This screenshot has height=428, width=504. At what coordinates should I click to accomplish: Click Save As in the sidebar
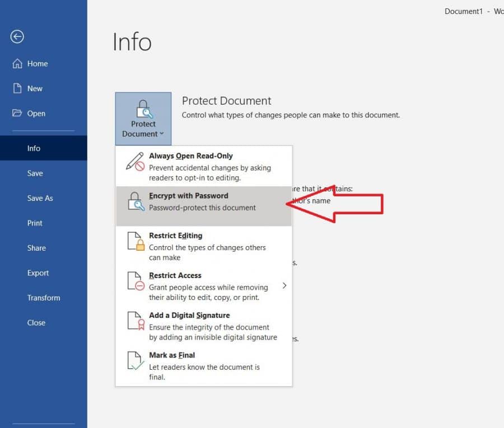[40, 198]
